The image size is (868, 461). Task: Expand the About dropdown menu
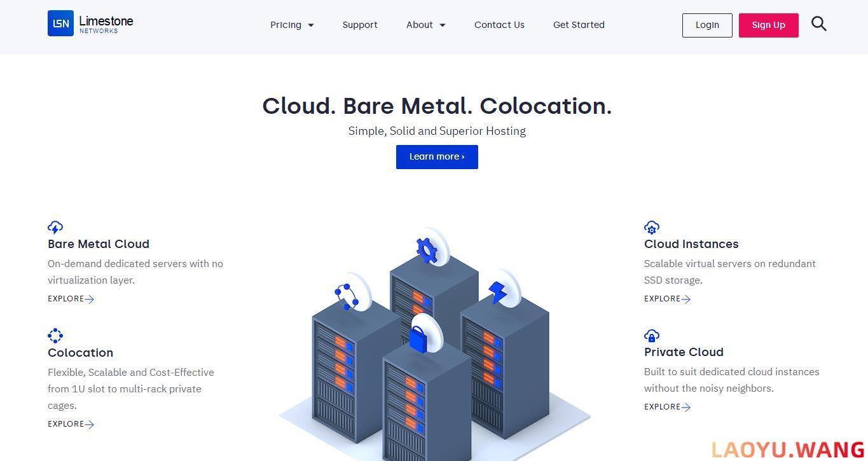(x=426, y=25)
